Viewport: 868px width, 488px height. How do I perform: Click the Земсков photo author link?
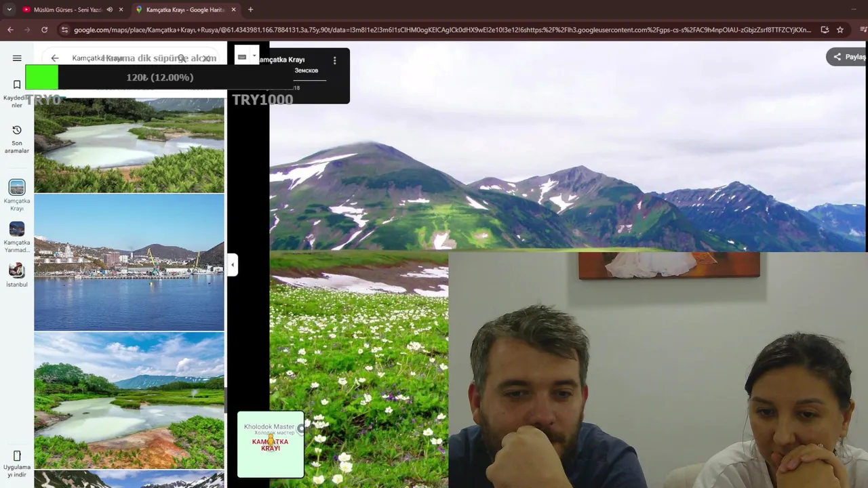click(307, 70)
